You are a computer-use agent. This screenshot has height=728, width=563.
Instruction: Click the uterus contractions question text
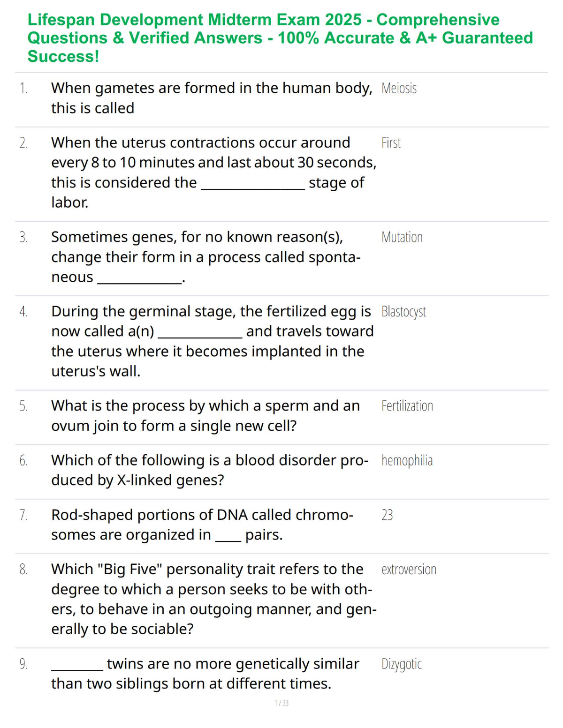pos(214,173)
